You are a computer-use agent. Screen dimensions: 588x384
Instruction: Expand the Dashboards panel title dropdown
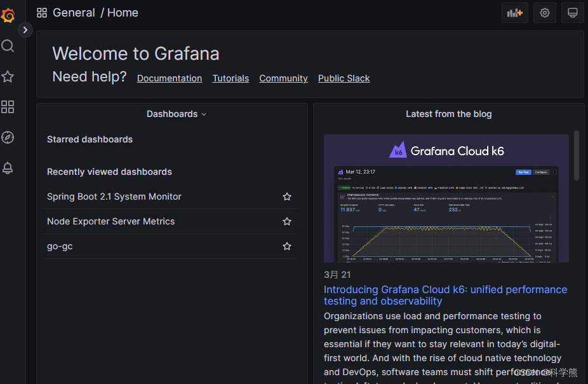point(177,114)
